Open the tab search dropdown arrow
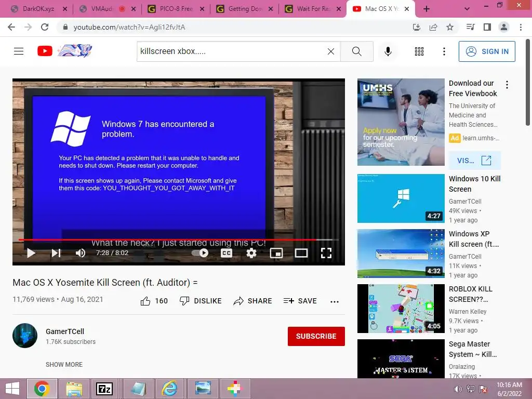The image size is (532, 399). click(467, 9)
